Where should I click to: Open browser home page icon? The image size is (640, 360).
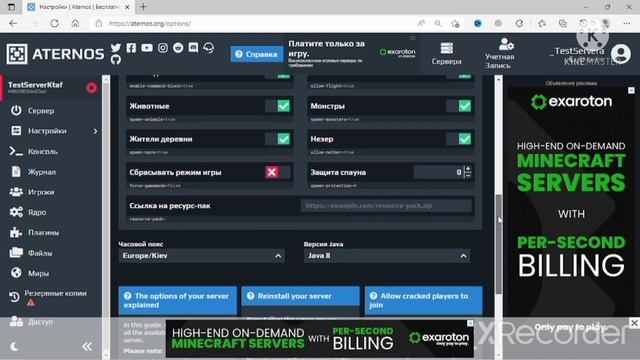coord(75,24)
